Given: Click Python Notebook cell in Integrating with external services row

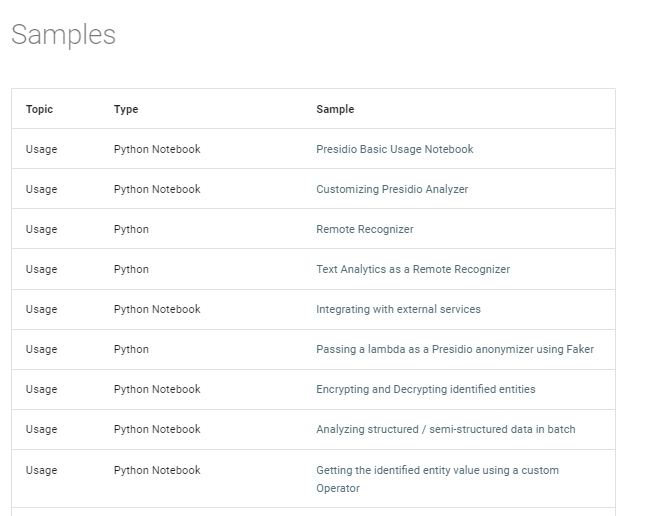Looking at the screenshot, I should [x=157, y=309].
